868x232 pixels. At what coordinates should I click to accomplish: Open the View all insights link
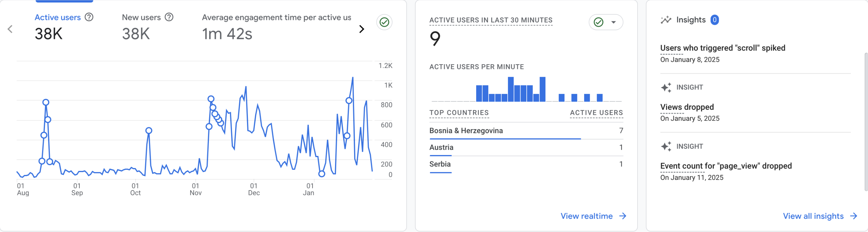(x=813, y=216)
